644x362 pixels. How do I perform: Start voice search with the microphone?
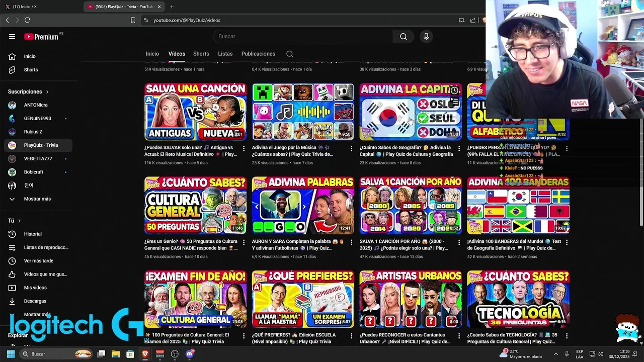[x=426, y=36]
